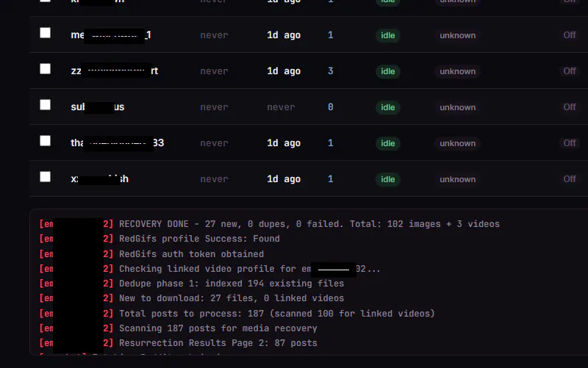Click '1d ago' in the x…sh row
The height and width of the screenshot is (368, 588).
[x=284, y=179]
